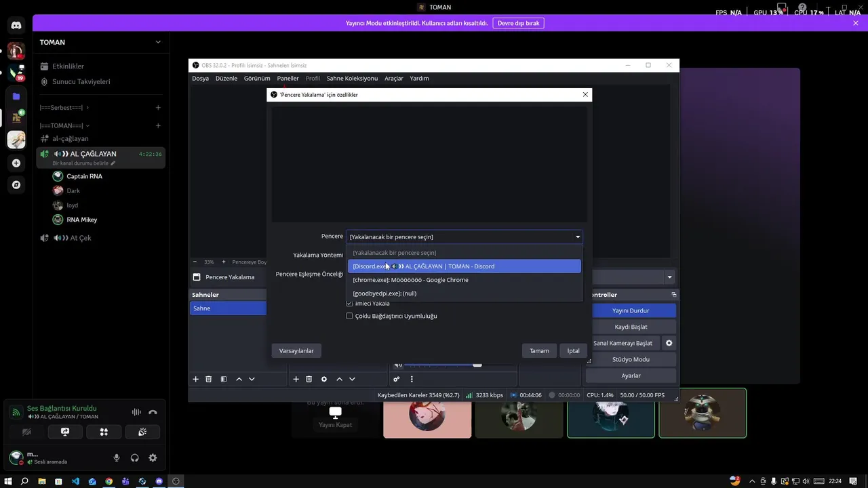Open Discord user settings gear

point(153,458)
